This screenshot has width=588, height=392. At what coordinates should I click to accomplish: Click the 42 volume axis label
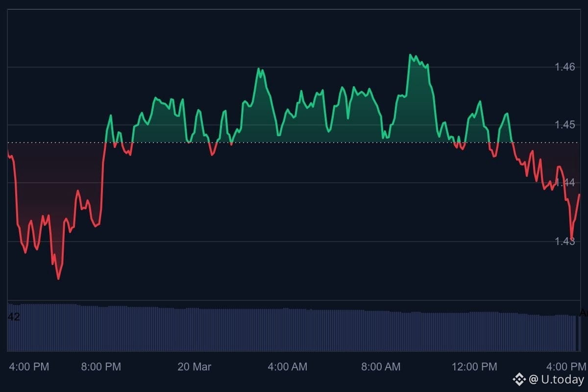coord(14,317)
